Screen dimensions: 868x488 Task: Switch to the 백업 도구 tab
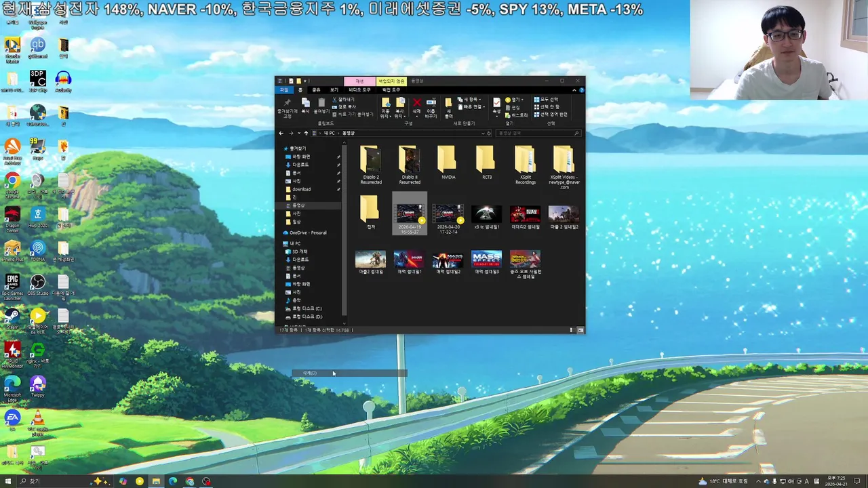pyautogui.click(x=391, y=89)
